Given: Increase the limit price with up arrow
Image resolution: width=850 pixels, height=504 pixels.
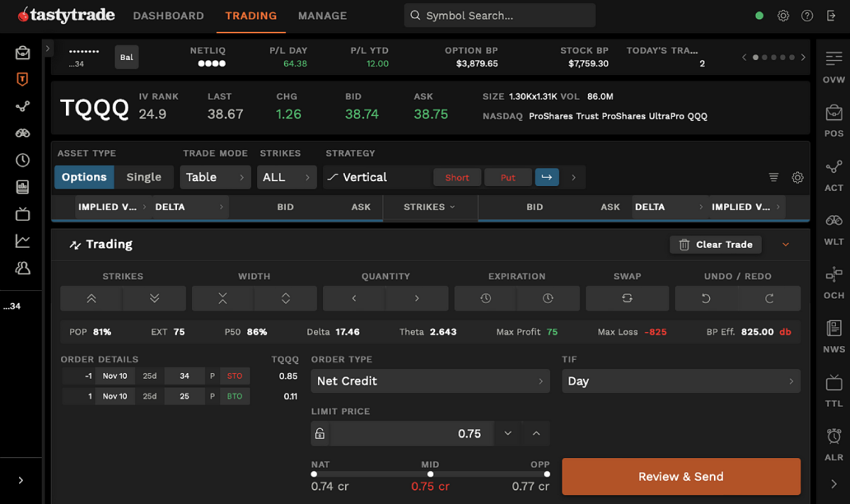Looking at the screenshot, I should click(536, 433).
